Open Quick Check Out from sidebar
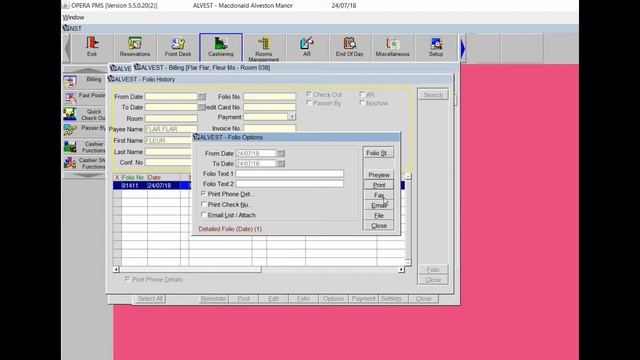This screenshot has height=360, width=640. pyautogui.click(x=85, y=114)
